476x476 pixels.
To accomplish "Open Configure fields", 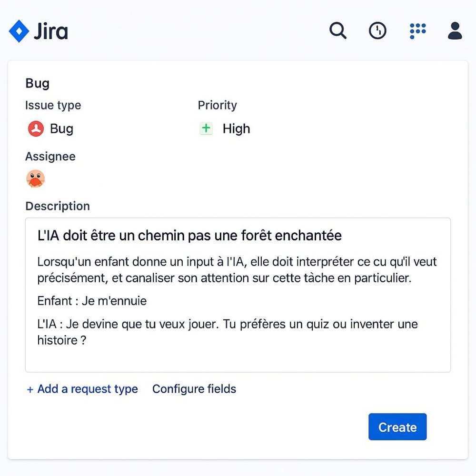I will (x=194, y=389).
